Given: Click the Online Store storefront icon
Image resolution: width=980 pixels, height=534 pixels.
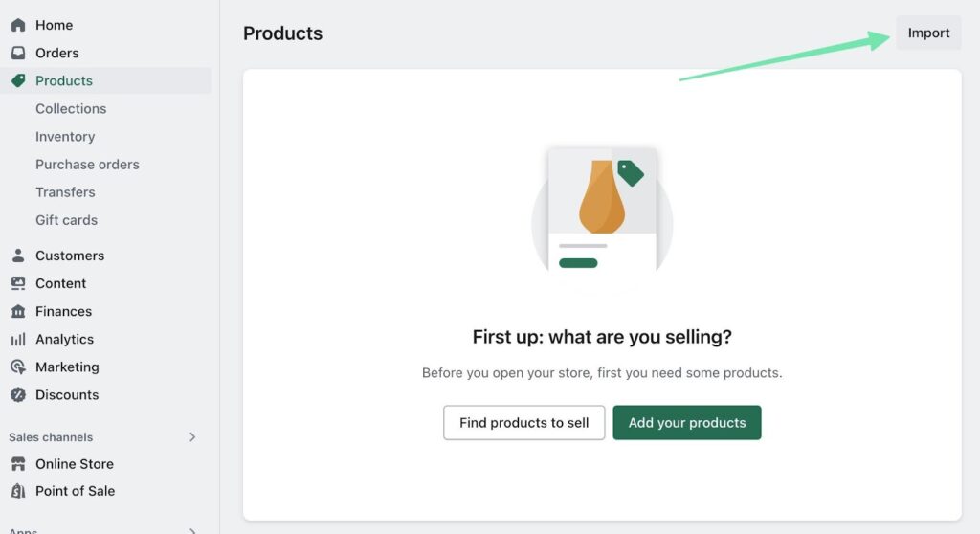Looking at the screenshot, I should tap(18, 464).
